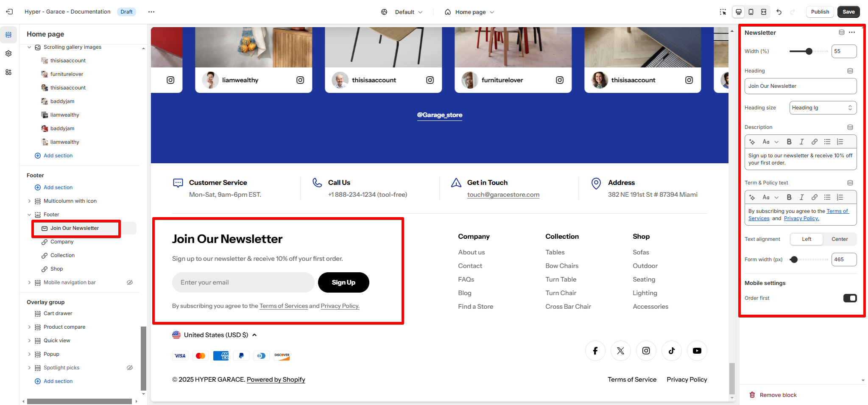Image resolution: width=868 pixels, height=405 pixels.
Task: Switch to fullscreen preview mode
Action: click(x=764, y=12)
